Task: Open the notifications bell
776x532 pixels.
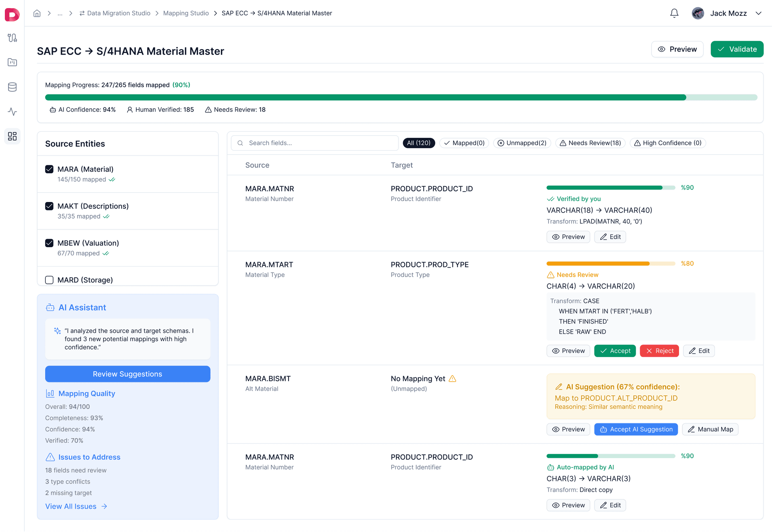Action: (x=674, y=13)
